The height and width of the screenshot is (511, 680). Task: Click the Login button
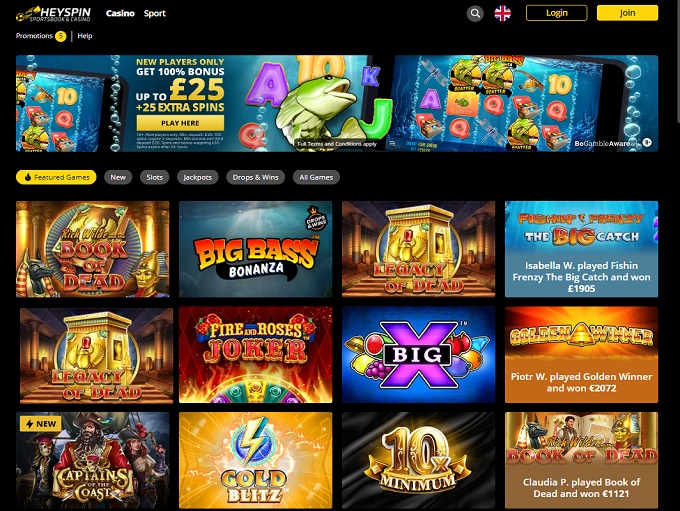(x=557, y=13)
